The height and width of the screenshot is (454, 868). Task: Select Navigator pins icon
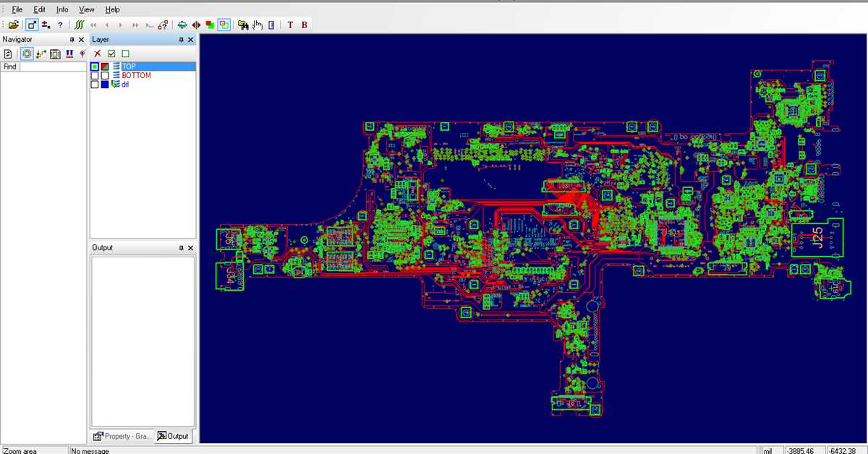point(69,53)
